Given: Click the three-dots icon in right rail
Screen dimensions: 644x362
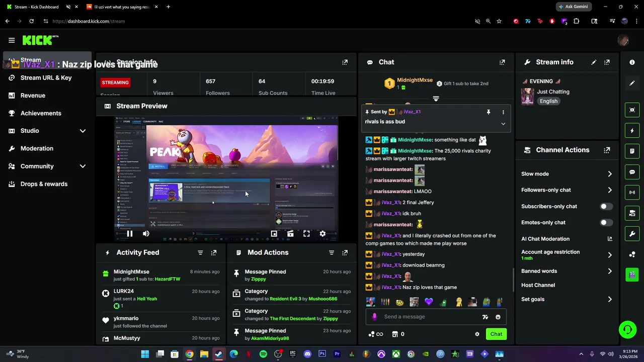Looking at the screenshot, I should pyautogui.click(x=632, y=254).
